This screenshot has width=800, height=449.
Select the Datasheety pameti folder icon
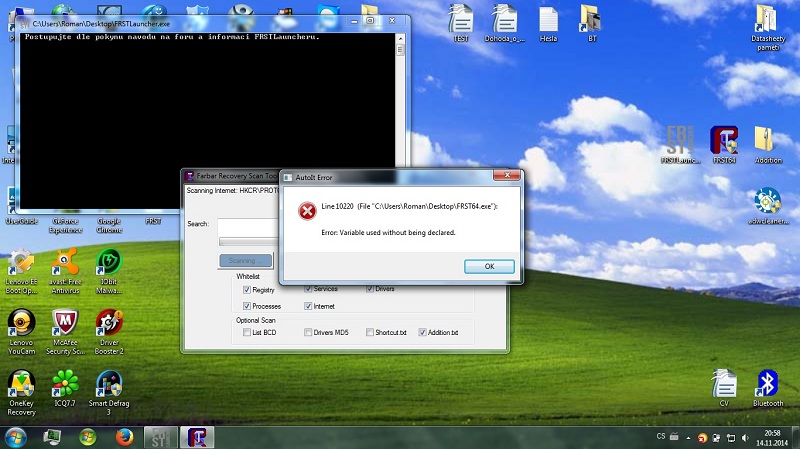[768, 28]
